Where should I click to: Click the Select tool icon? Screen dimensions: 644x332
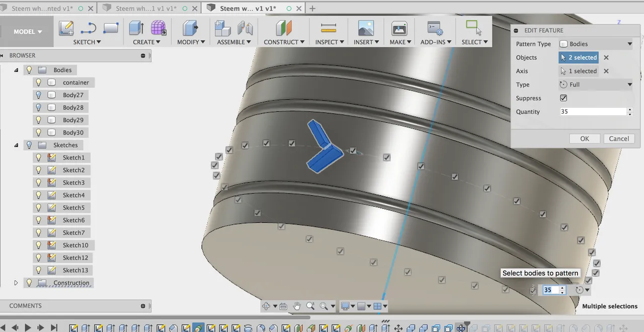tap(473, 28)
